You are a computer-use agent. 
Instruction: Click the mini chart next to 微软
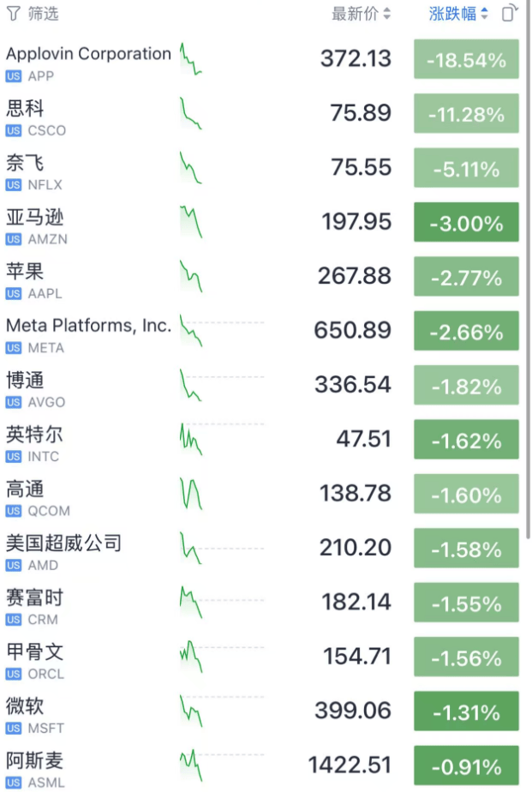pyautogui.click(x=189, y=711)
